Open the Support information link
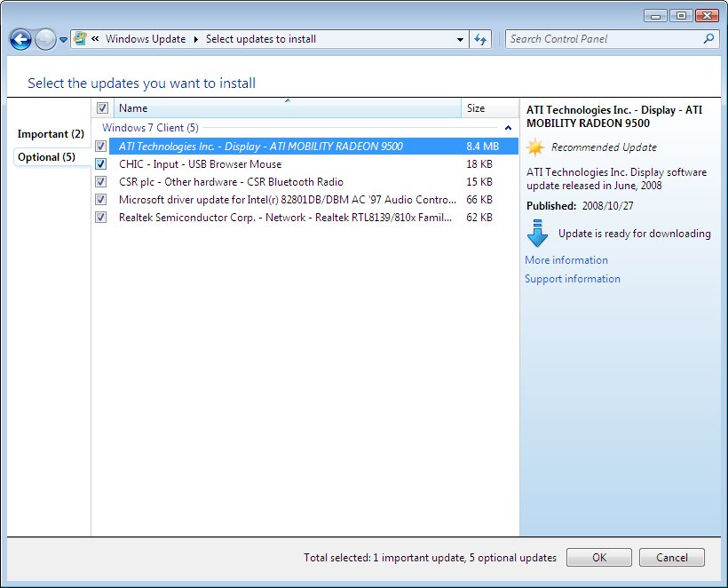This screenshot has height=588, width=728. point(573,279)
